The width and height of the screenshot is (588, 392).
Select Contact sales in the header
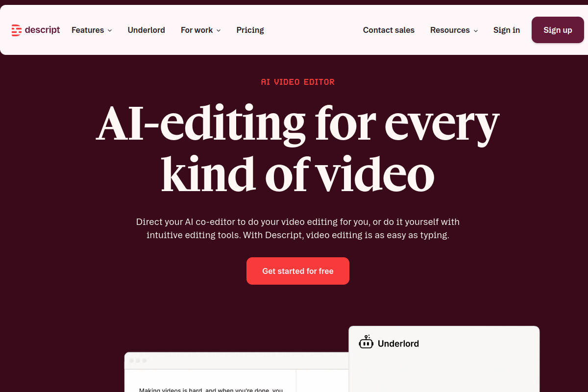pyautogui.click(x=389, y=30)
